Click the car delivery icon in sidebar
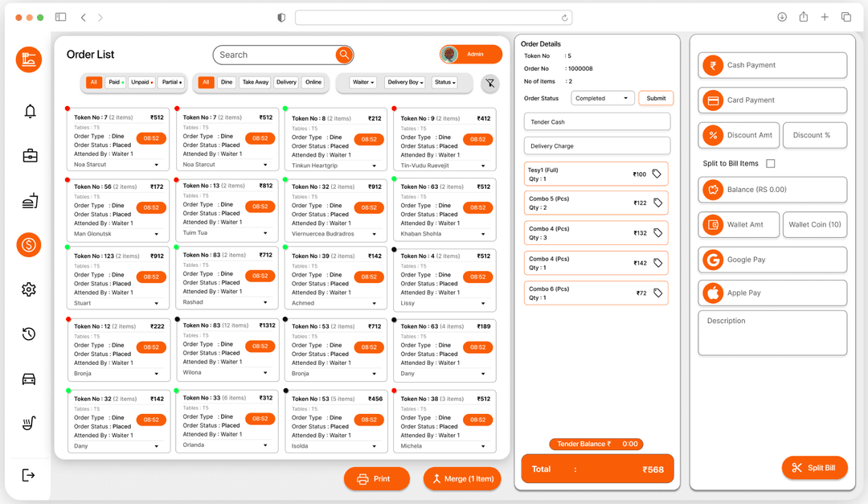Image resolution: width=868 pixels, height=504 pixels. (29, 379)
